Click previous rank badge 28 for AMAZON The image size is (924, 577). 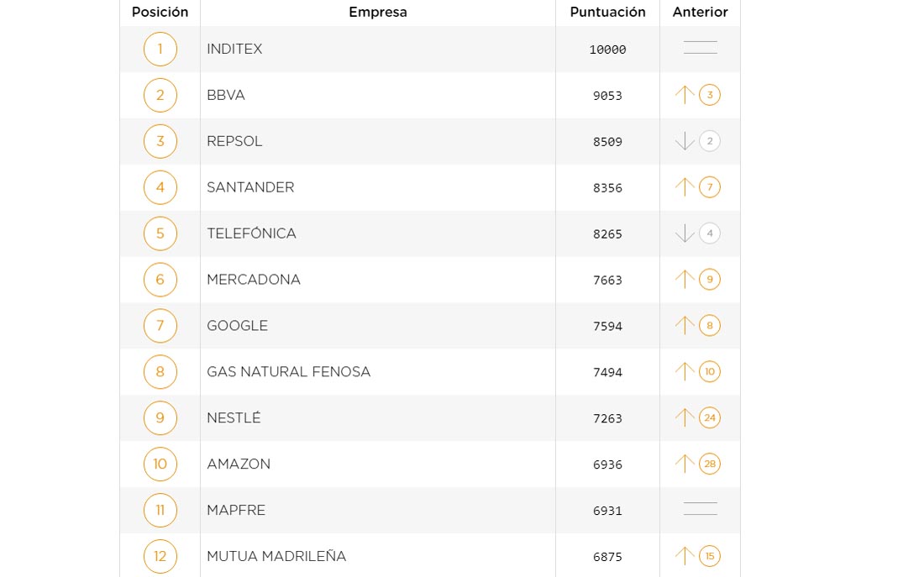[x=710, y=464]
